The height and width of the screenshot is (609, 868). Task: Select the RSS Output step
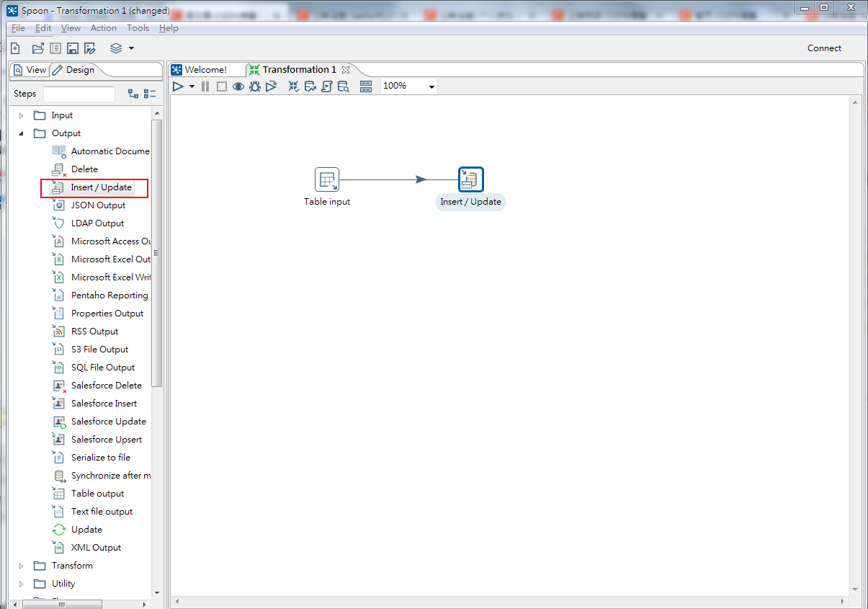point(86,332)
